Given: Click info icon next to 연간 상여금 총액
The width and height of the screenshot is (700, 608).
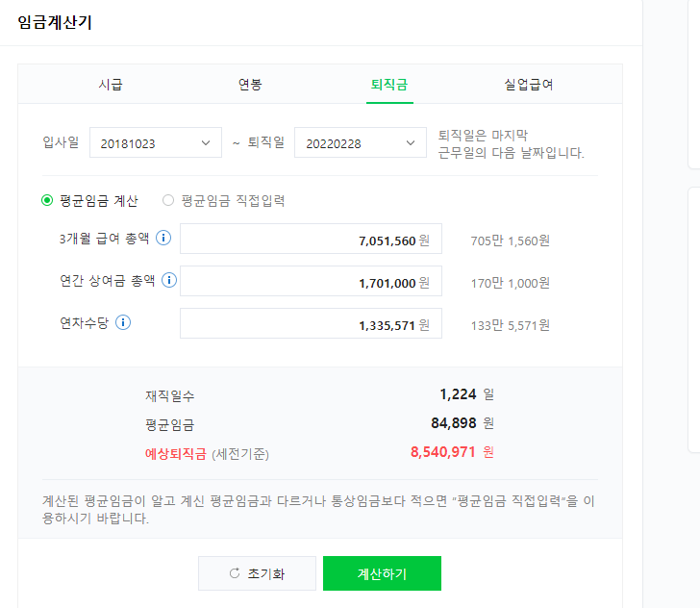Looking at the screenshot, I should 169,280.
